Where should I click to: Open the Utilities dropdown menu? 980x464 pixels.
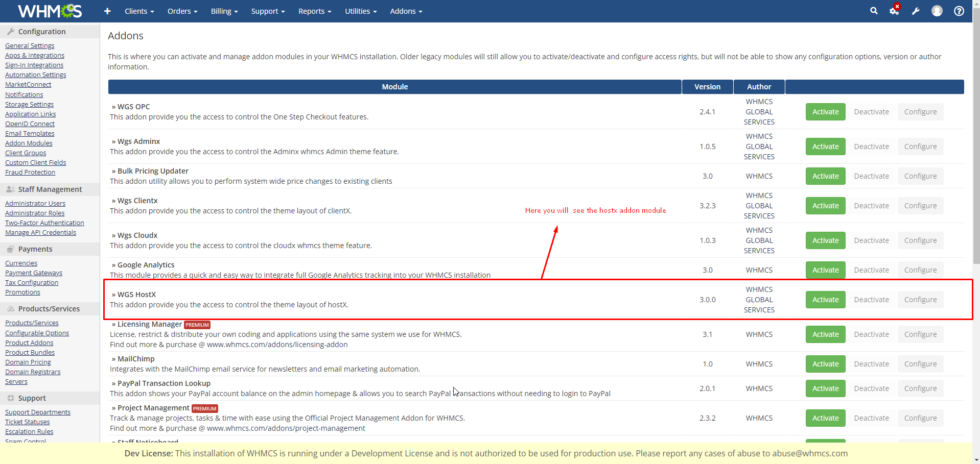pos(360,11)
